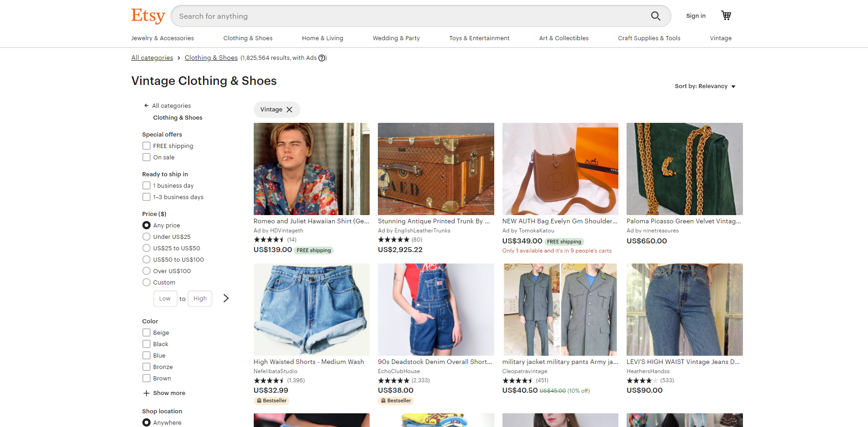
Task: Click All categories breadcrumb link
Action: [x=152, y=58]
